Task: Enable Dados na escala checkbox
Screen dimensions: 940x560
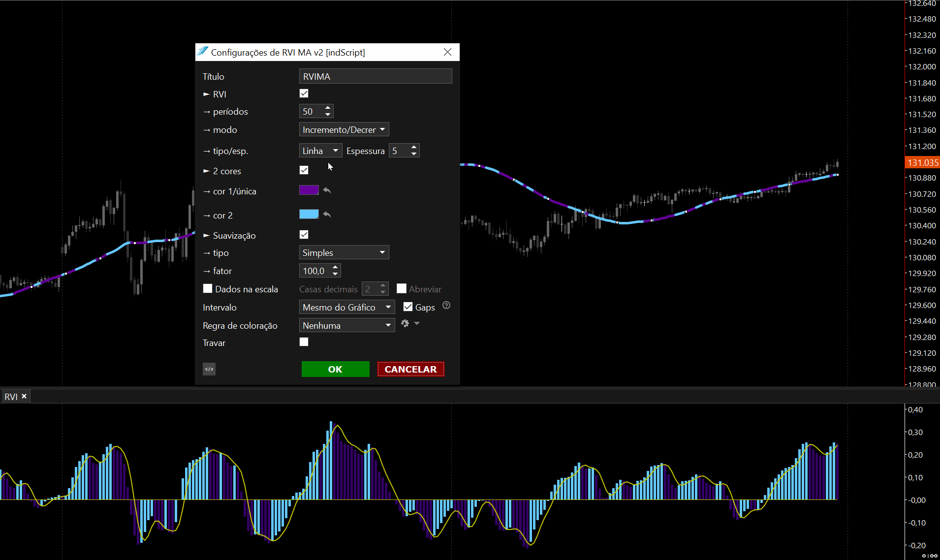Action: (x=208, y=289)
